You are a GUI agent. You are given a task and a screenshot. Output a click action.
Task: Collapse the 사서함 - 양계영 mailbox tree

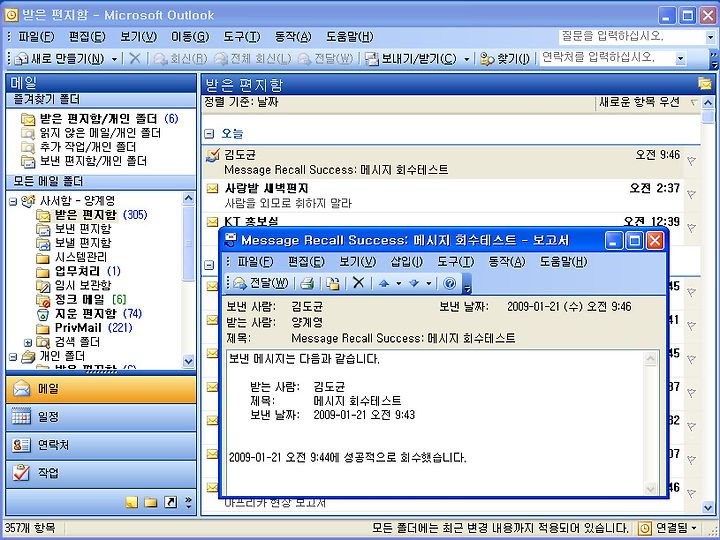tap(13, 201)
